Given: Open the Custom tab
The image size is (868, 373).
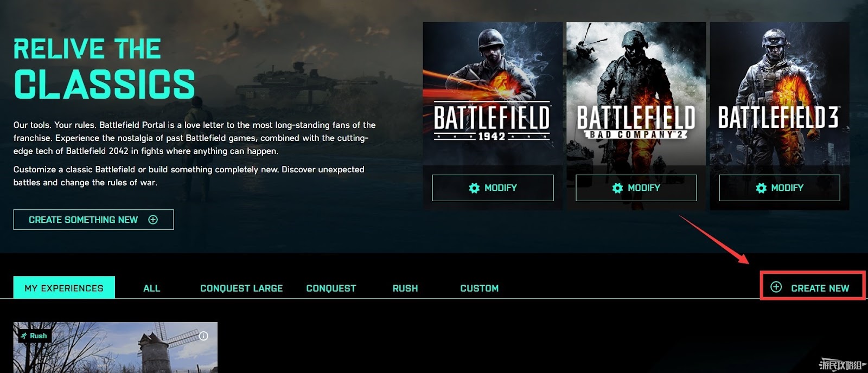Looking at the screenshot, I should [479, 288].
